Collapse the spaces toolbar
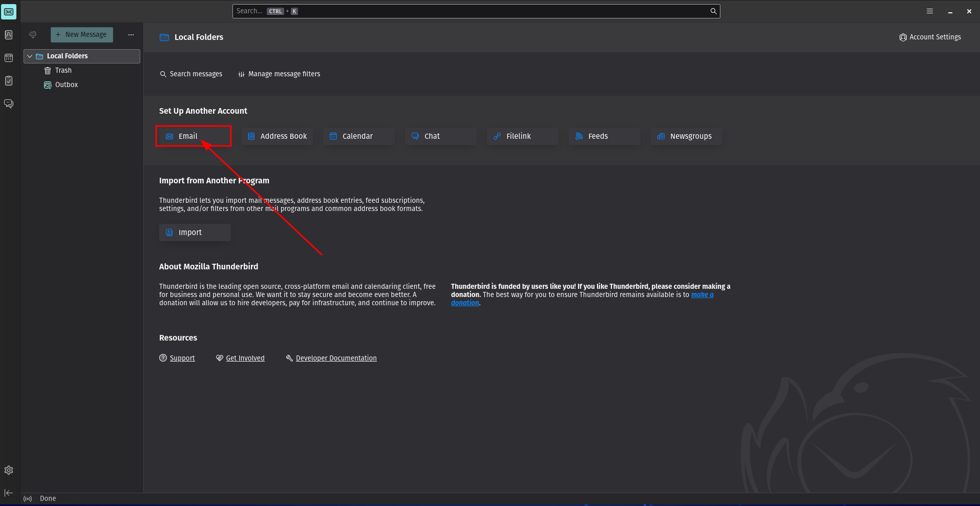 pyautogui.click(x=9, y=493)
